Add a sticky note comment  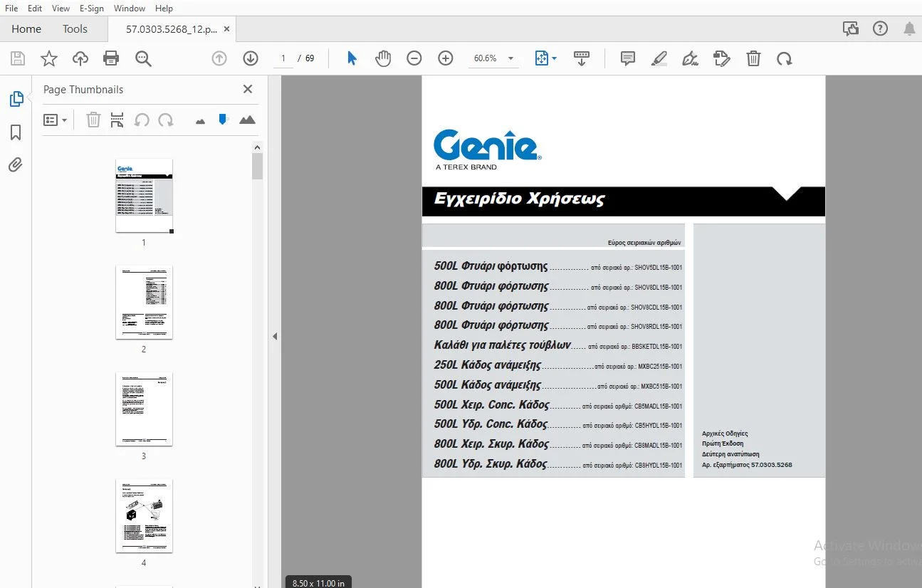pos(627,58)
